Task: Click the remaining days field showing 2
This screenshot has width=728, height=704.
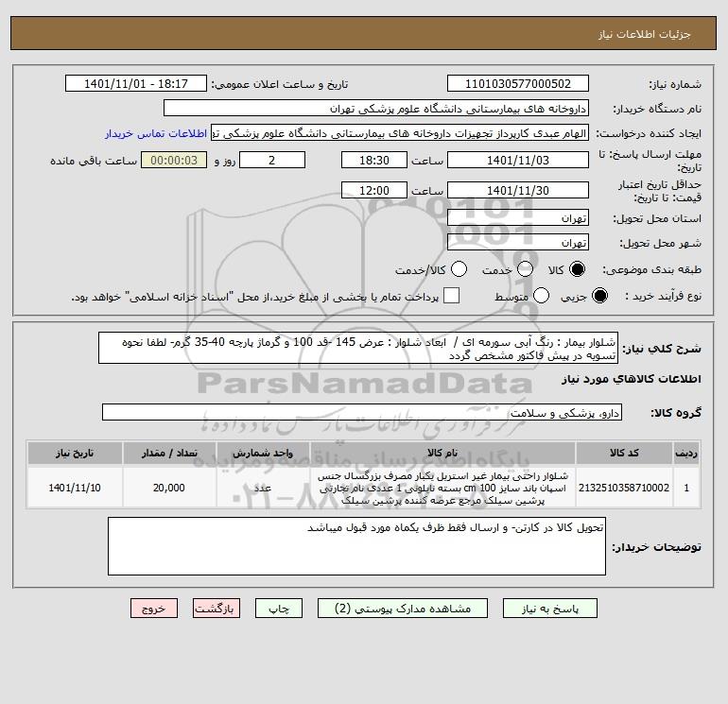Action: click(272, 160)
